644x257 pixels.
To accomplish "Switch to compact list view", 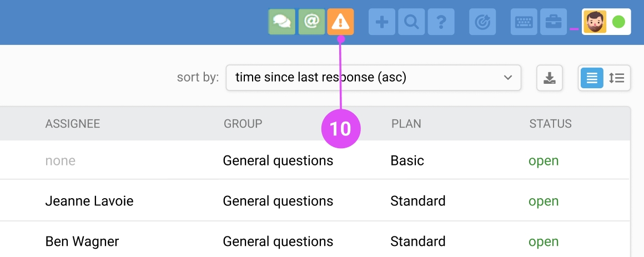I will (592, 78).
